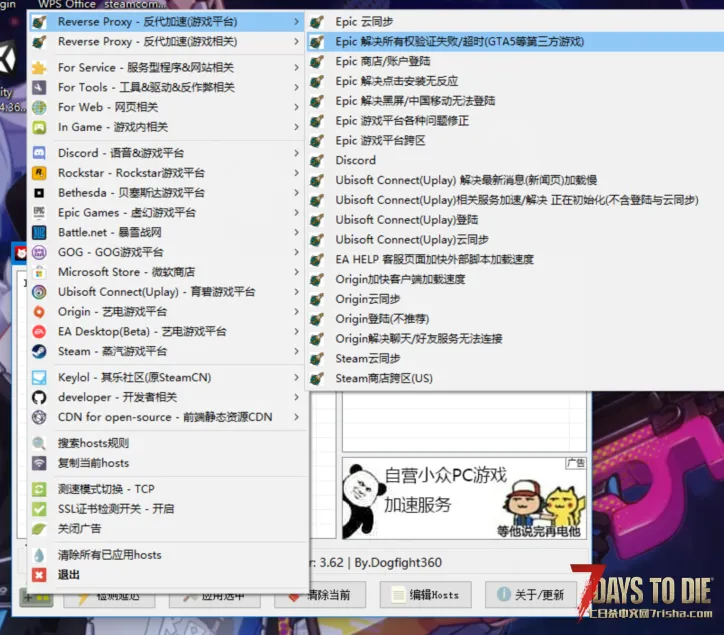Click the Unity desktop icon

coord(8,59)
